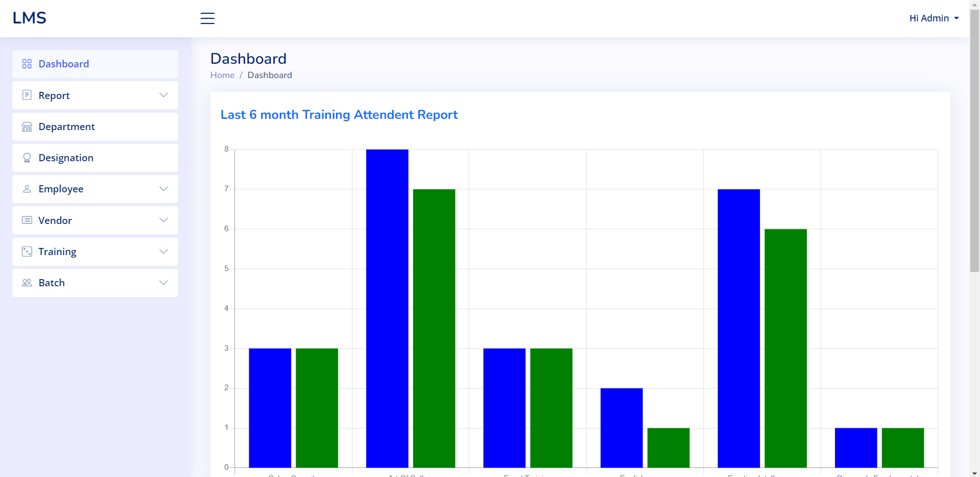
Task: Toggle the hamburger sidebar menu icon
Action: click(x=207, y=18)
